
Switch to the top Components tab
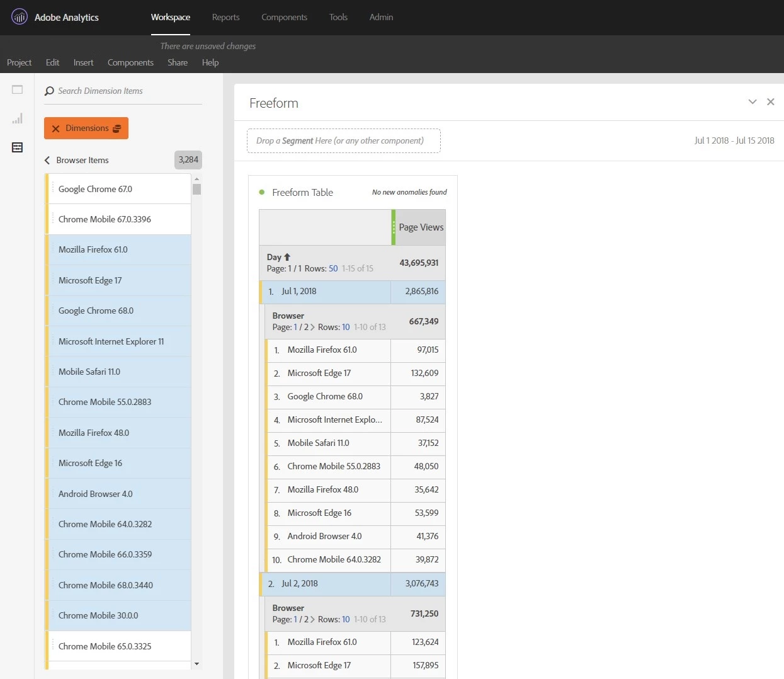(284, 17)
